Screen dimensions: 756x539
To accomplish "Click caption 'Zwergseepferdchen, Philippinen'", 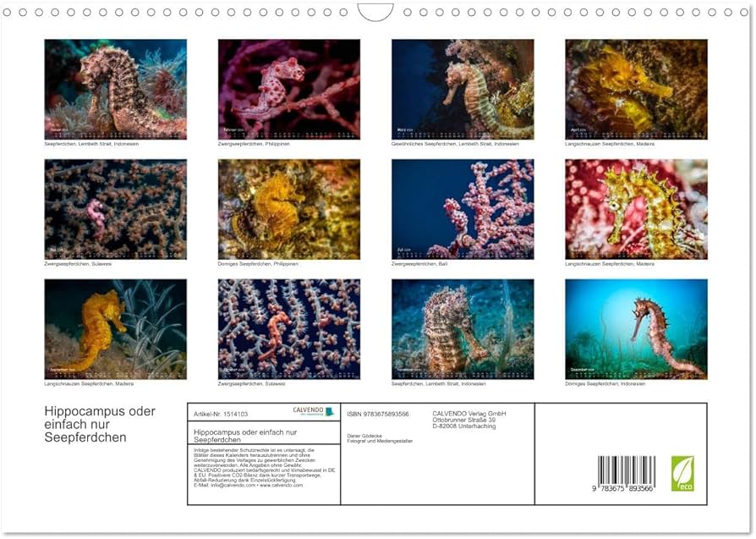I will point(254,144).
